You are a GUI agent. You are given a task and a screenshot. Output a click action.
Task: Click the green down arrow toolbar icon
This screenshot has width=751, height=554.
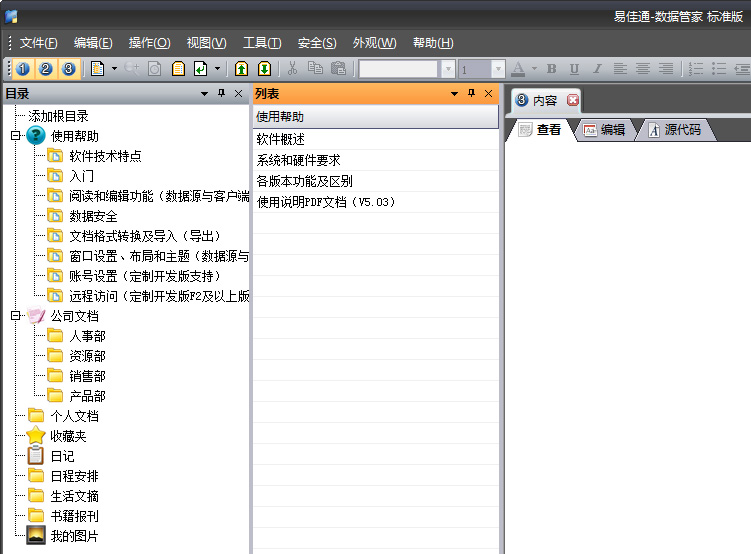264,69
